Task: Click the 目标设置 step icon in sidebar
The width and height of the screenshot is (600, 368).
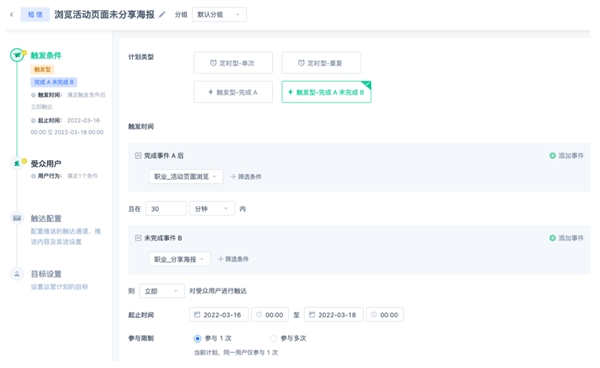Action: 17,274
